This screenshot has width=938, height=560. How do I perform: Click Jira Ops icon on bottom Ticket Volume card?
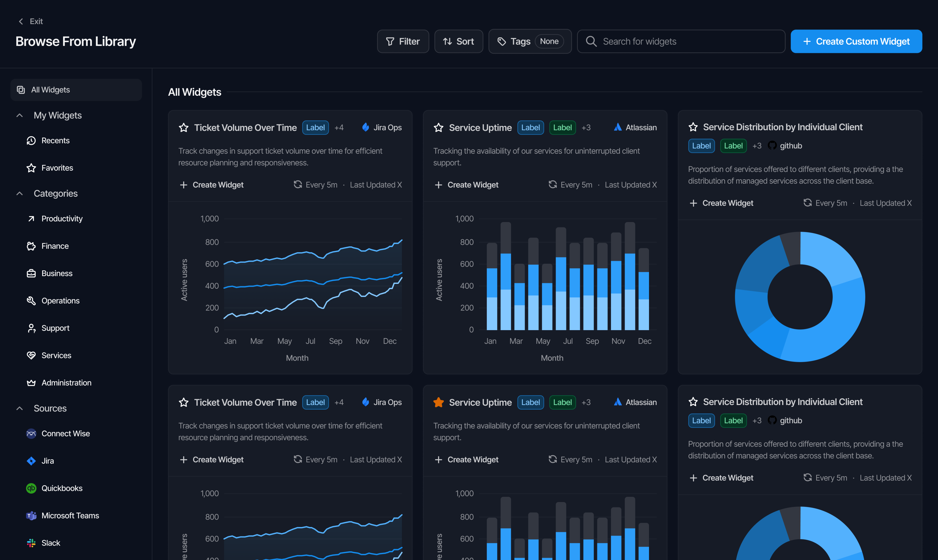(x=365, y=402)
